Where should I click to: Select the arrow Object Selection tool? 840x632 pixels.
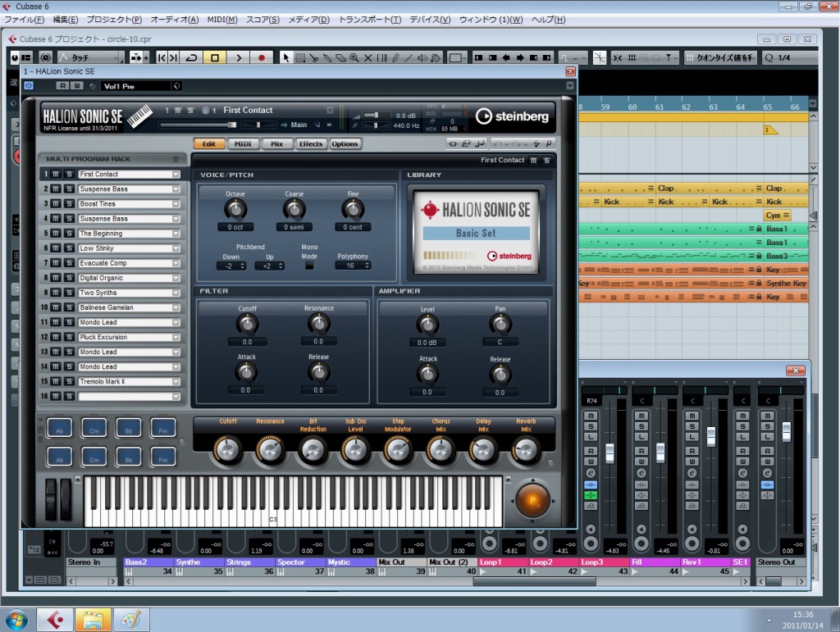pyautogui.click(x=285, y=58)
